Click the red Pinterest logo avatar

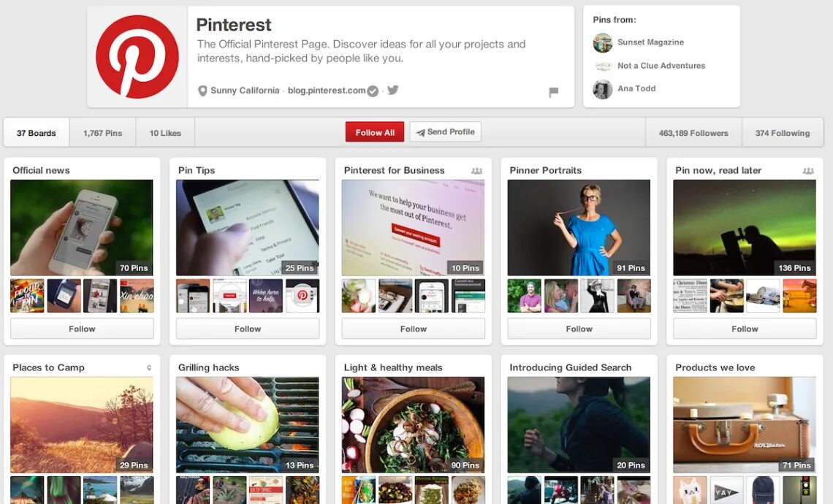(137, 57)
